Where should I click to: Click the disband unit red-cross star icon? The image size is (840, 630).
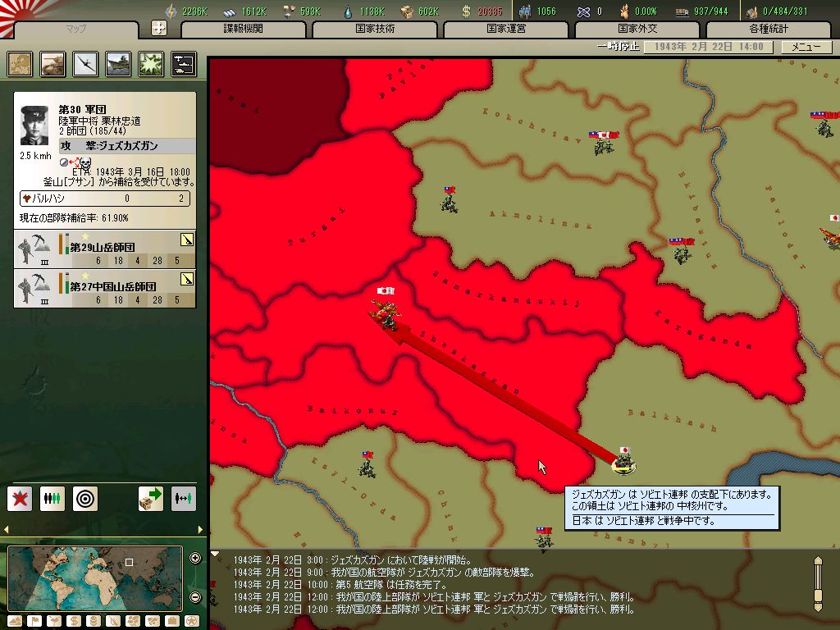(20, 499)
